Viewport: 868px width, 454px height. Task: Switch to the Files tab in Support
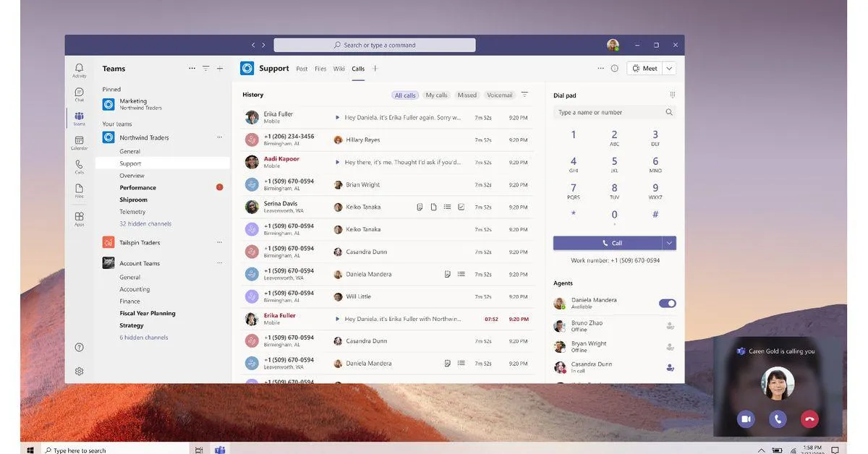(x=320, y=69)
